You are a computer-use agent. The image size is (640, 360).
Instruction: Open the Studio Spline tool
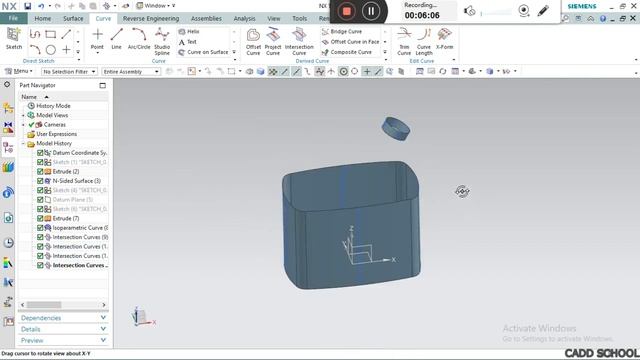[x=162, y=41]
